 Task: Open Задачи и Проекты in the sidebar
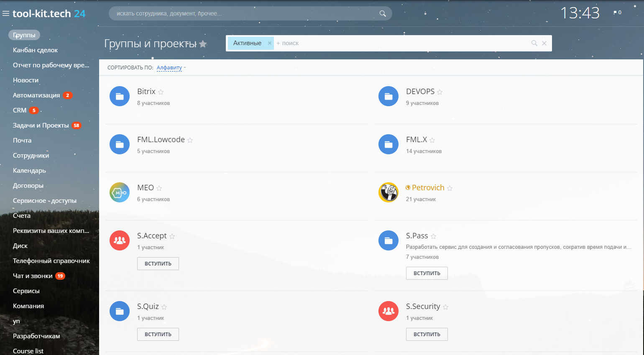click(41, 125)
